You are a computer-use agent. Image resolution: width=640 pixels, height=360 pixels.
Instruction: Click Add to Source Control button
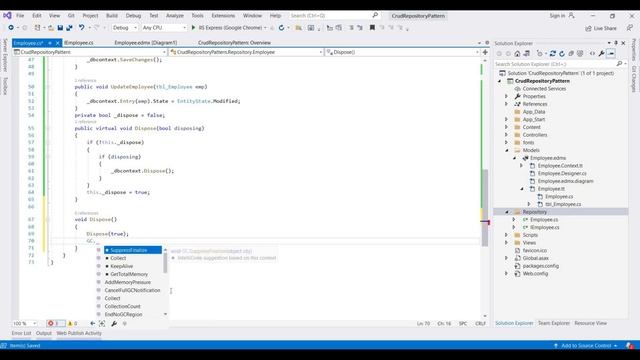coord(586,345)
